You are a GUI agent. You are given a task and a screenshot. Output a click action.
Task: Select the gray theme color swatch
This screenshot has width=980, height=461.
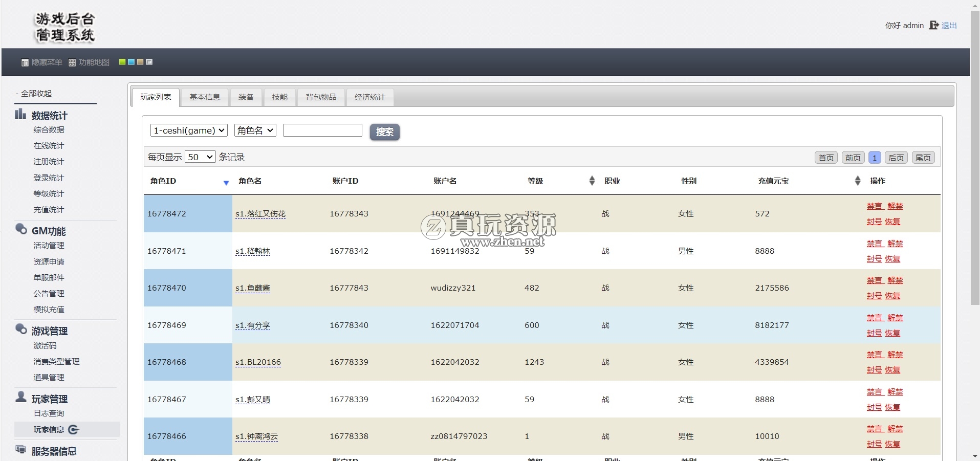tap(149, 62)
